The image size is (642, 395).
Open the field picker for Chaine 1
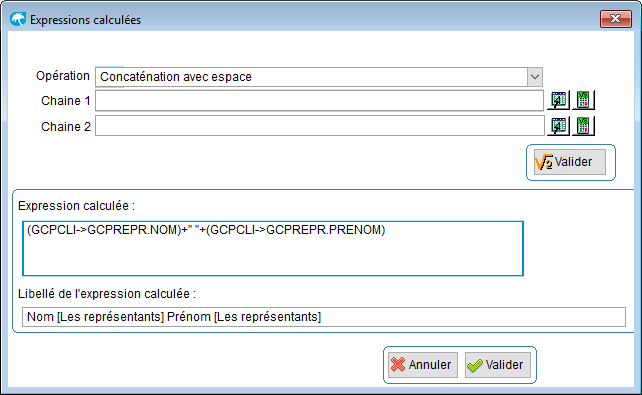point(558,100)
